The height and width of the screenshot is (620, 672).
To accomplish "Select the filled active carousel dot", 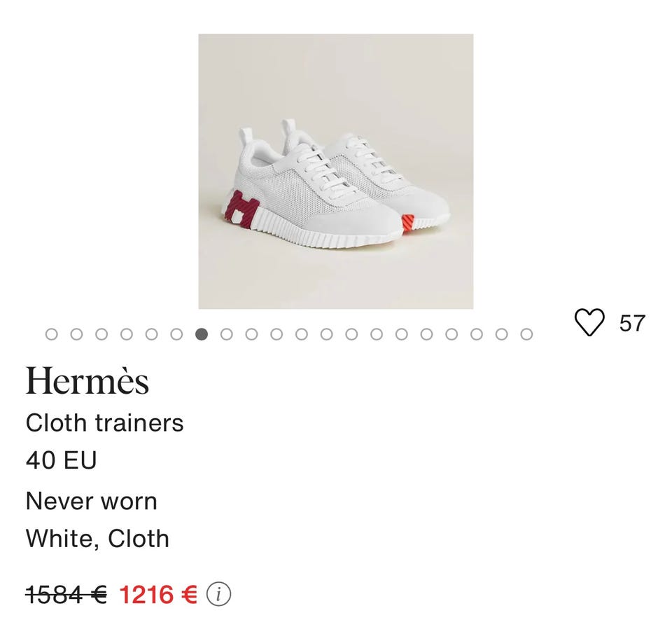I will (202, 334).
